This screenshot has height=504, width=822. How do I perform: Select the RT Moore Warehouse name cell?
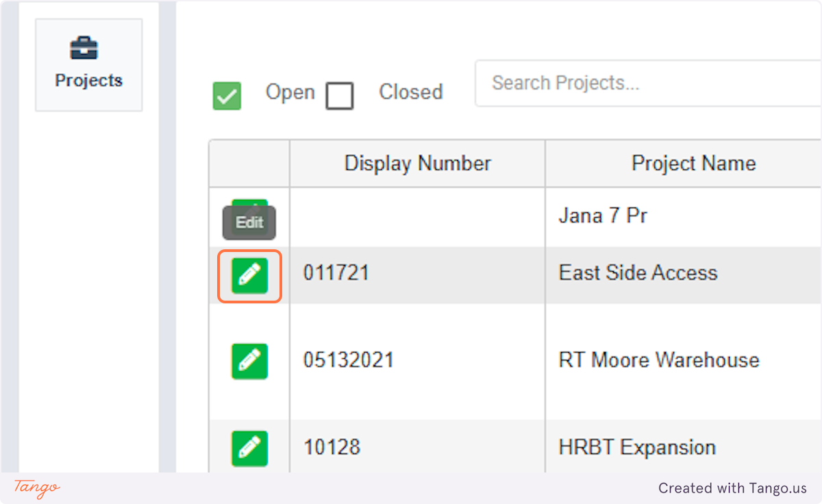[658, 360]
